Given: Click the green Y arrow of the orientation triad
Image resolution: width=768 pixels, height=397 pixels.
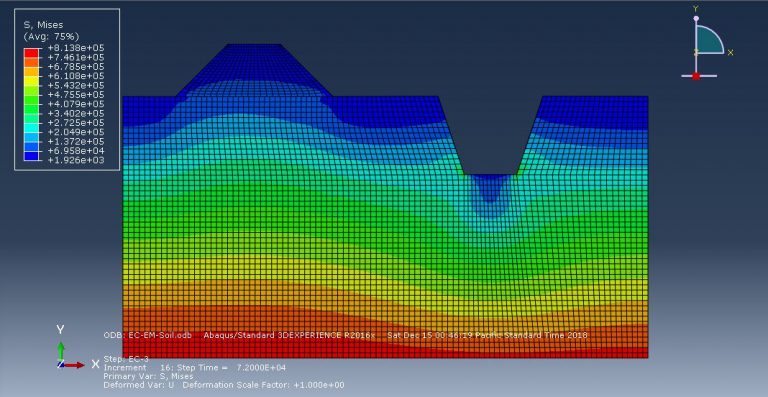Looking at the screenshot, I should pyautogui.click(x=61, y=350).
